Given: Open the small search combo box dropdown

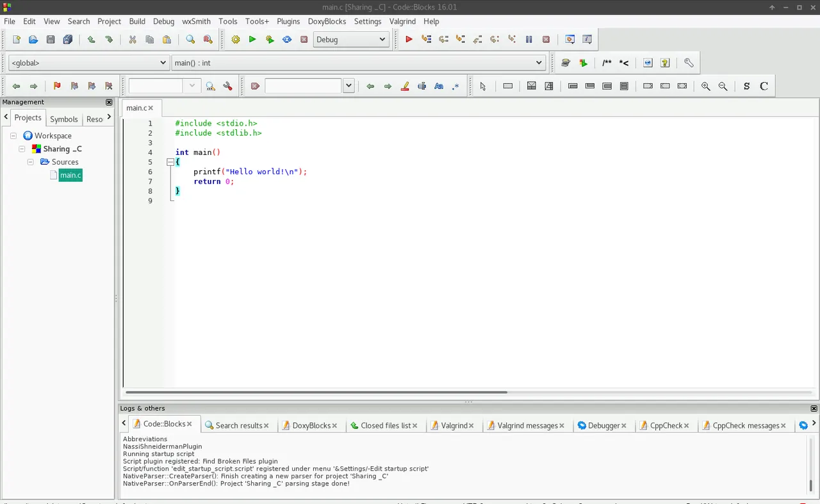Looking at the screenshot, I should (x=192, y=86).
